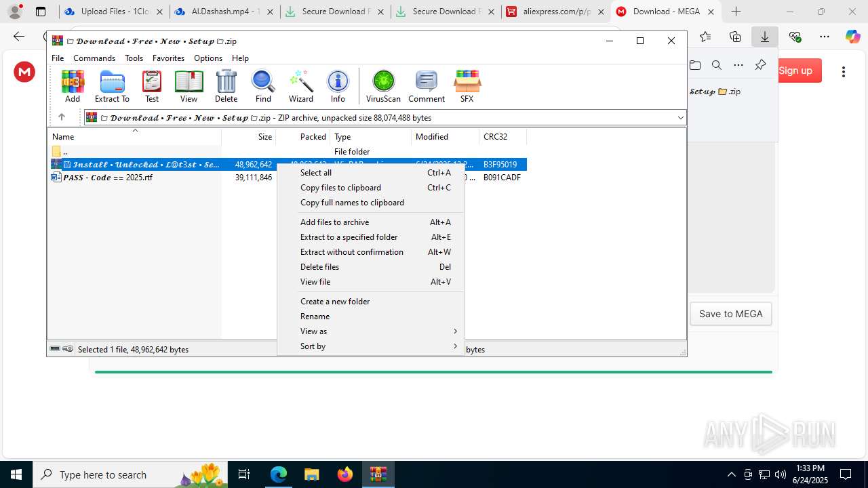868x488 pixels.
Task: Open the File menu
Action: (58, 58)
